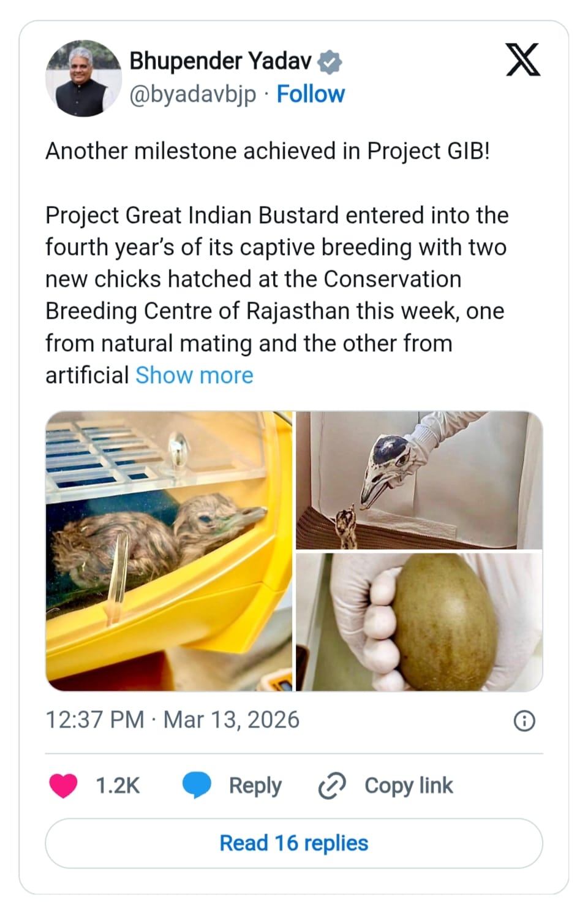Viewport: 588px width, 912px height.
Task: Follow the @byadavbjp account
Action: pos(311,94)
